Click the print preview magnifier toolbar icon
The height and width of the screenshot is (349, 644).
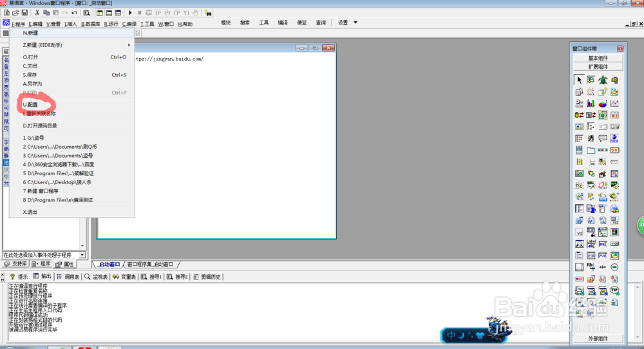(86, 13)
